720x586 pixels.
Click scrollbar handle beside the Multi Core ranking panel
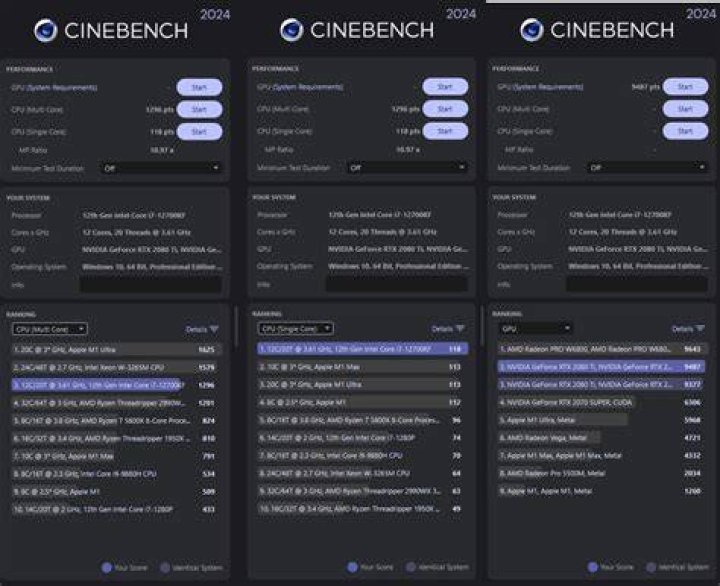click(236, 327)
